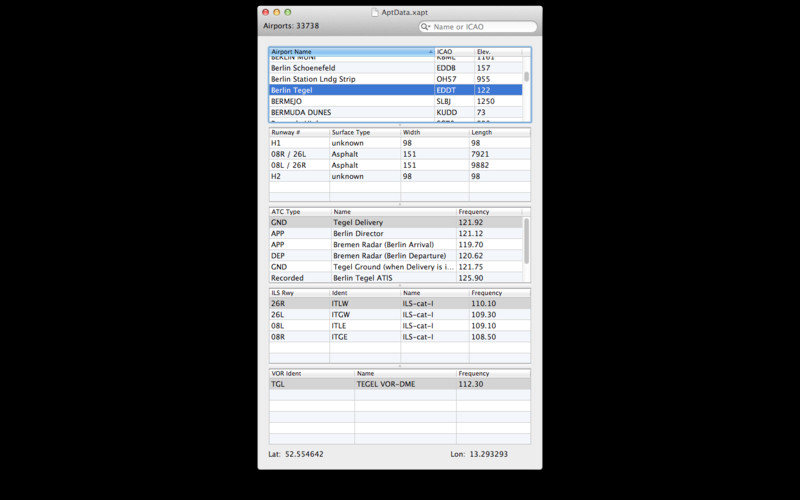Select runway 08L / 26R row
The width and height of the screenshot is (800, 500).
400,165
